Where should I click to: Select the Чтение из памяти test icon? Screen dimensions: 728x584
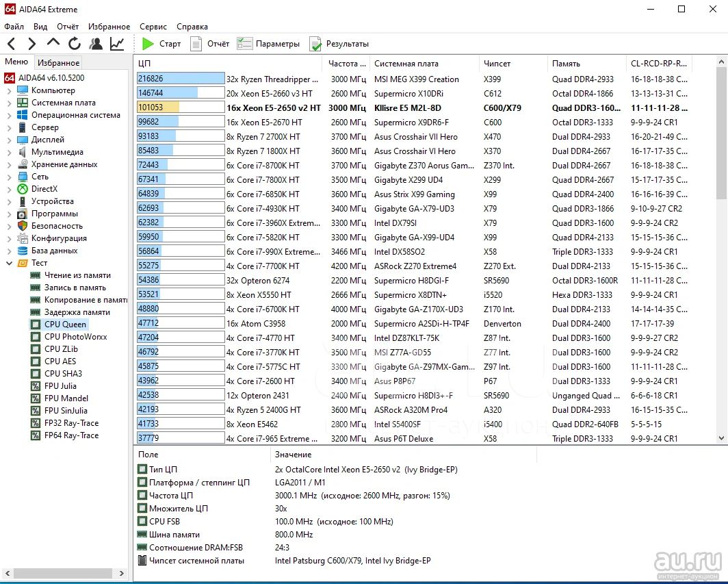click(x=36, y=275)
